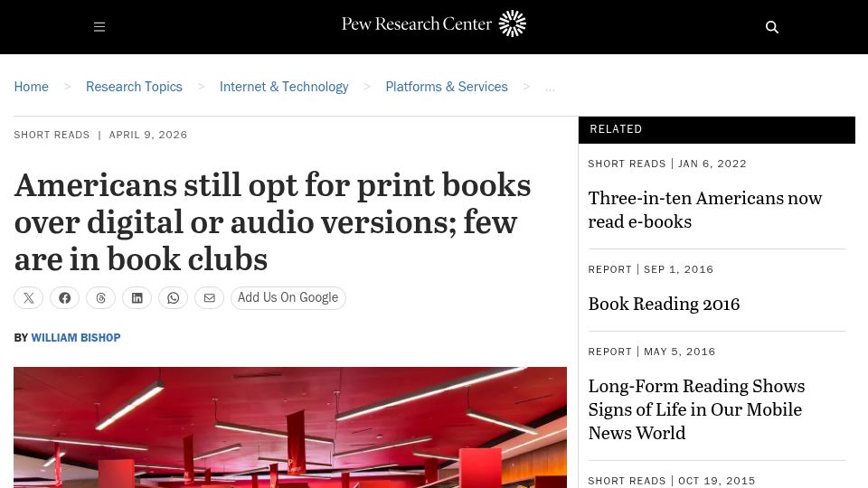Screen dimensions: 868x488
Task: Share article on LinkedIn
Action: click(x=137, y=297)
